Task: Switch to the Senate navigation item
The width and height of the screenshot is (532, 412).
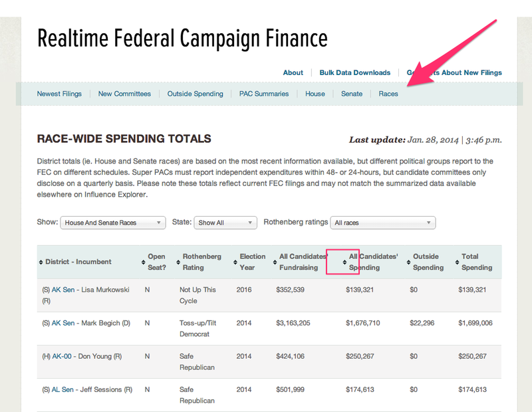Action: pos(352,94)
